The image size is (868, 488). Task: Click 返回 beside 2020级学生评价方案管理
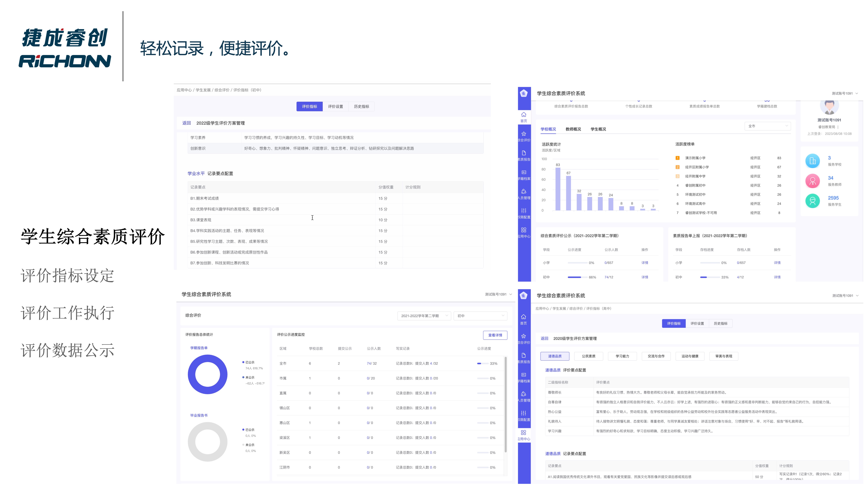point(545,339)
